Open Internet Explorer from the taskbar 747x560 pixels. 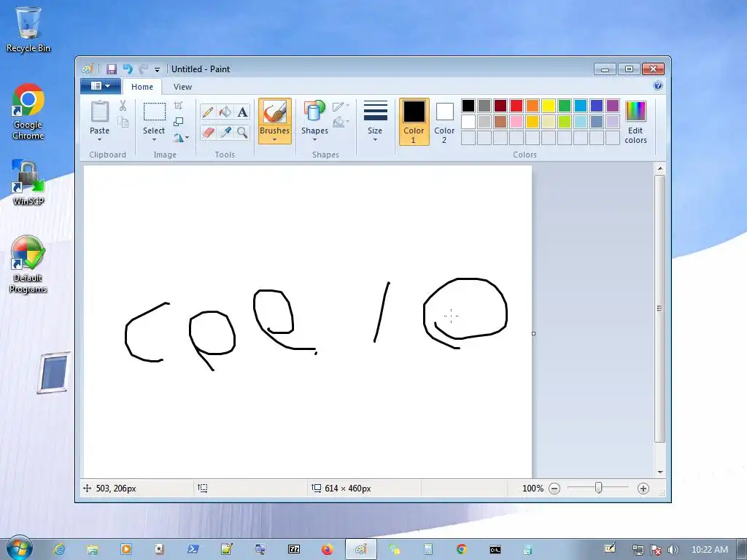(x=59, y=550)
